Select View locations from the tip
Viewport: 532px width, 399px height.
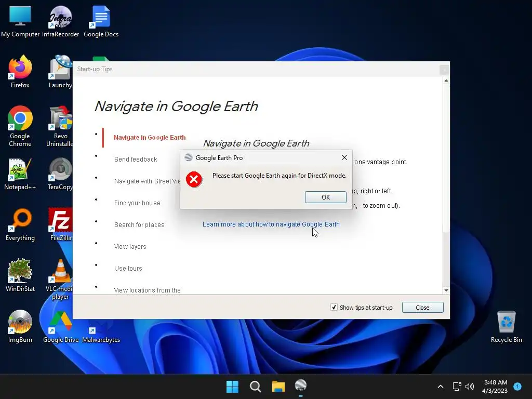pos(147,290)
